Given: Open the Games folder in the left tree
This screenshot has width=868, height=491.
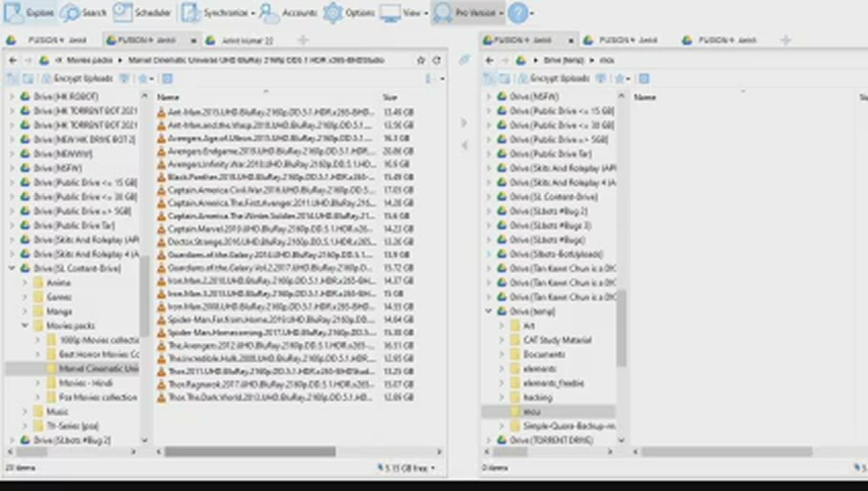Looking at the screenshot, I should coord(59,297).
